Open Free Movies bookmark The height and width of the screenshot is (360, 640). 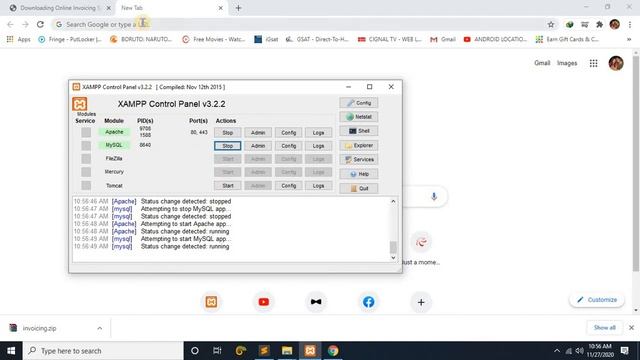(x=213, y=39)
